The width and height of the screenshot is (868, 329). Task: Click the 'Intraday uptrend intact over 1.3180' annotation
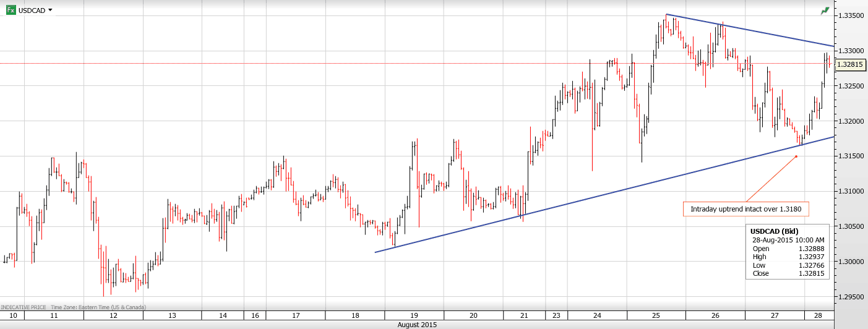746,209
